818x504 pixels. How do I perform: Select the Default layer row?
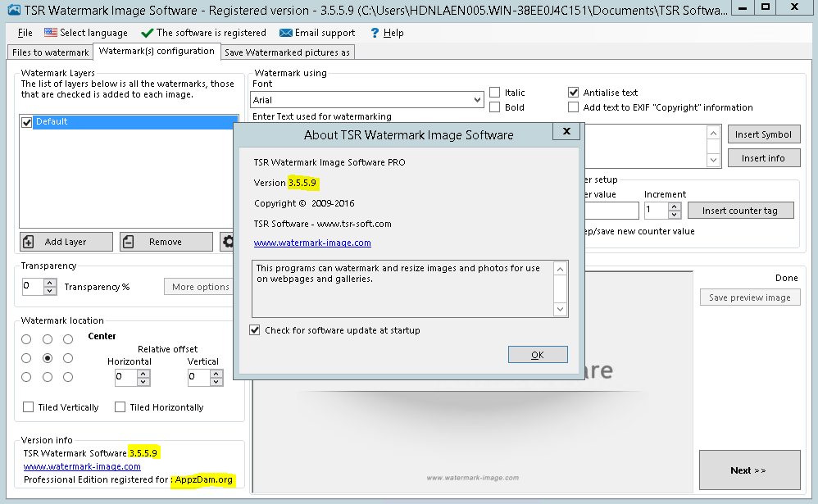(x=129, y=122)
